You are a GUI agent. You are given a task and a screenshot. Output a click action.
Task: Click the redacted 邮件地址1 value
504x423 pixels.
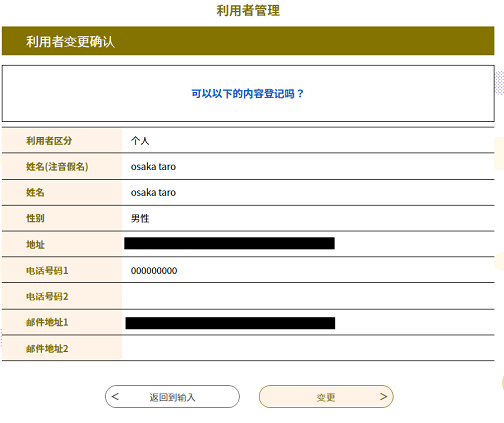pos(230,323)
